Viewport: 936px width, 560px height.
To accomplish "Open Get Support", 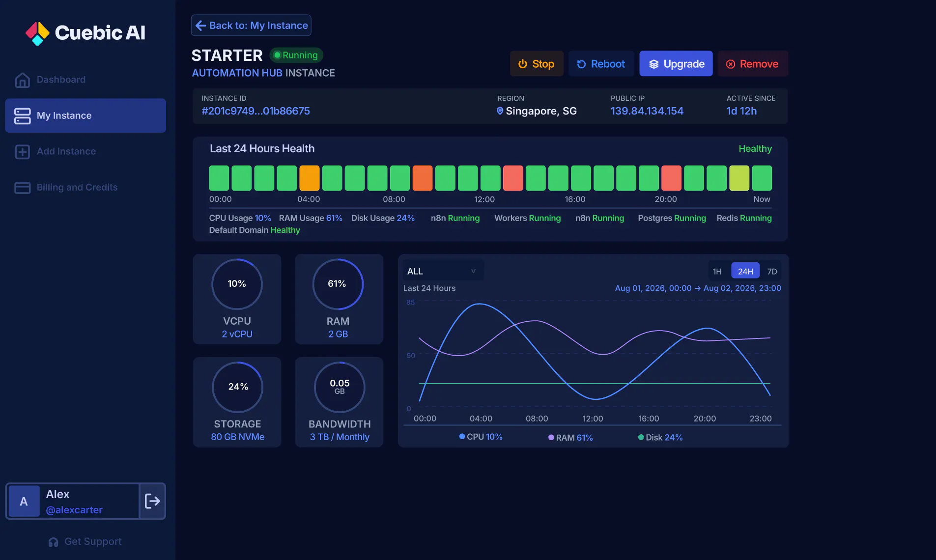I will (x=85, y=541).
